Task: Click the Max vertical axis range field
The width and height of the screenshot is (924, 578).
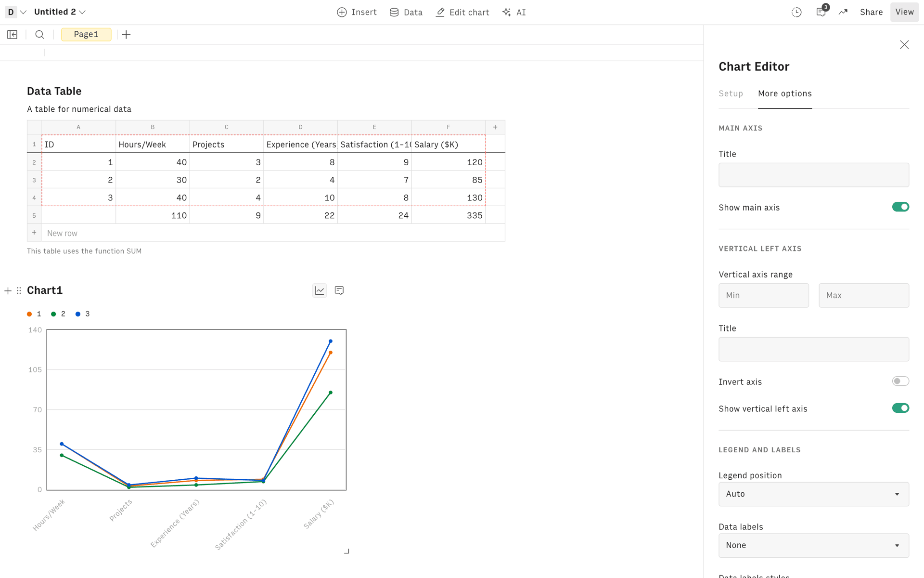Action: [x=864, y=296]
